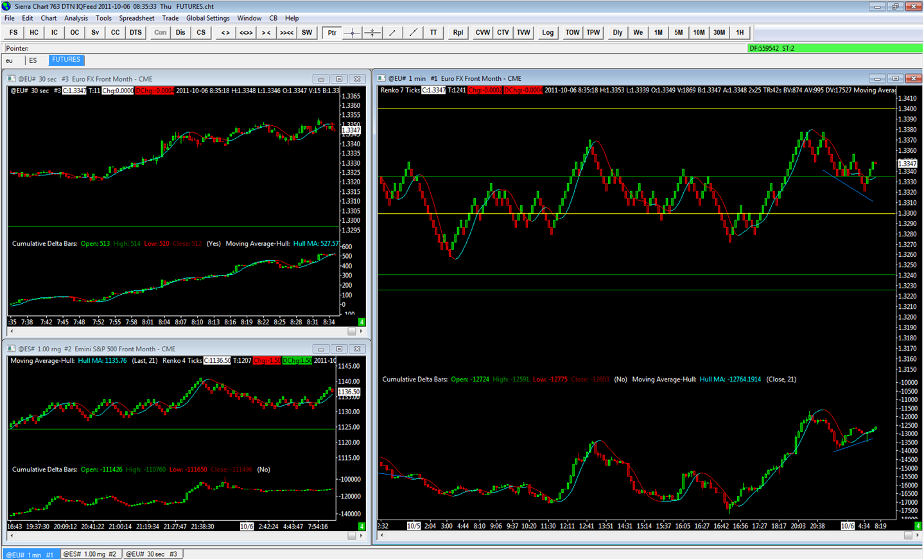The width and height of the screenshot is (924, 560).
Task: Click the DTS toolbar button
Action: 135,33
